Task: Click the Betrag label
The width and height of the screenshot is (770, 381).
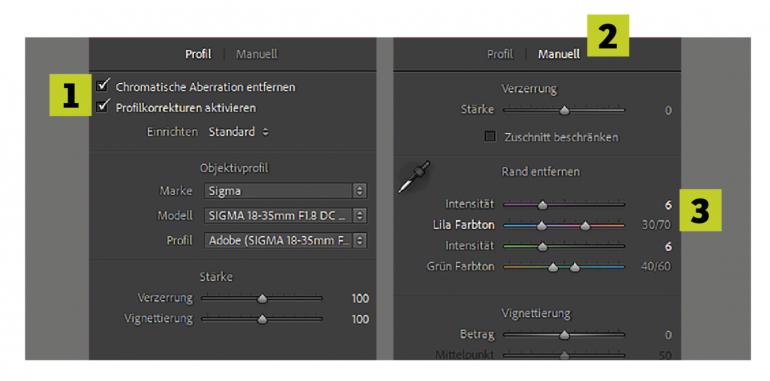Action: (477, 335)
